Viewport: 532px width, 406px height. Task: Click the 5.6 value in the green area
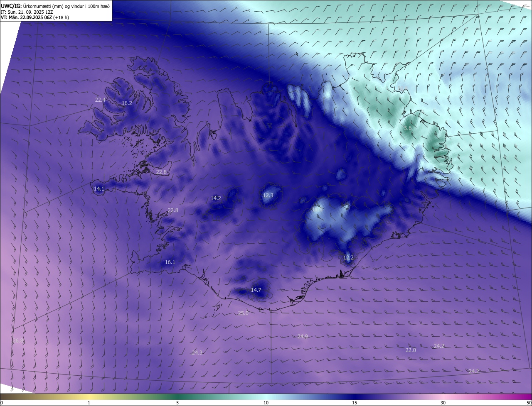[x=408, y=128]
